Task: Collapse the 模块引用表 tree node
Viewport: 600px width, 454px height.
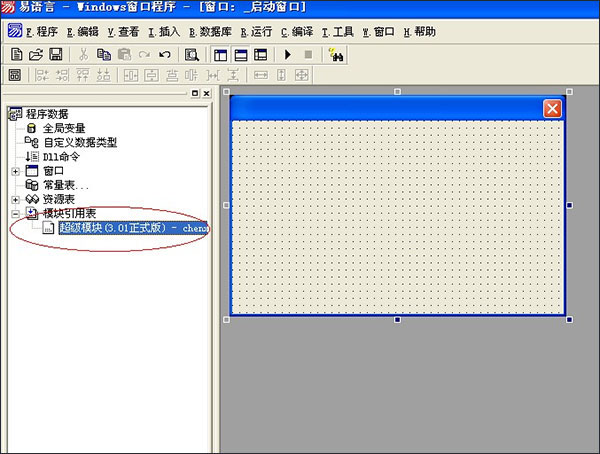Action: pos(15,213)
